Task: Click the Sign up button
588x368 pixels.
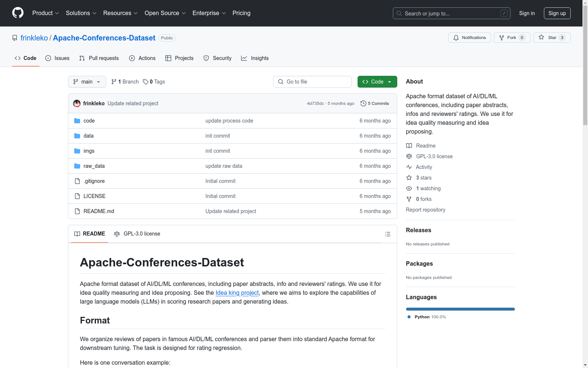Action: pyautogui.click(x=557, y=13)
